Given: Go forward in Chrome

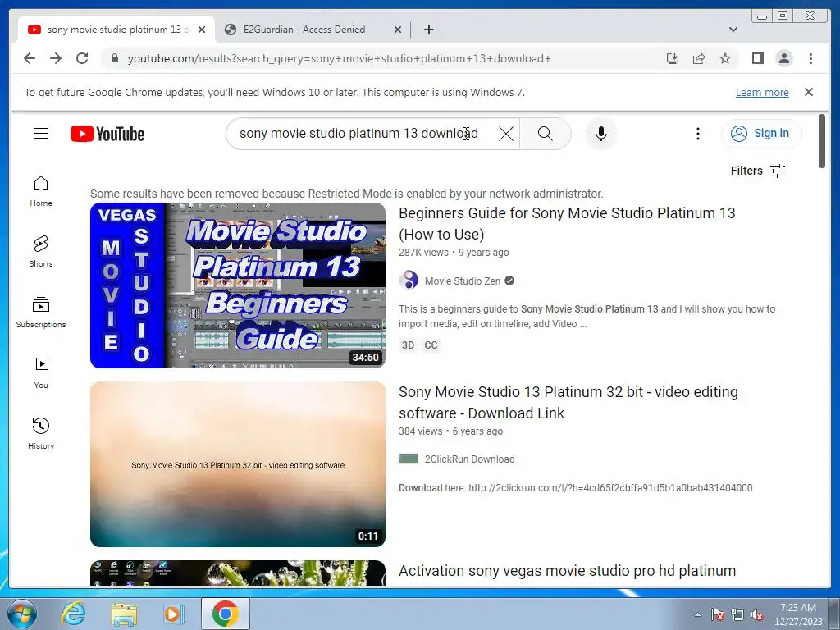Looking at the screenshot, I should [x=56, y=58].
